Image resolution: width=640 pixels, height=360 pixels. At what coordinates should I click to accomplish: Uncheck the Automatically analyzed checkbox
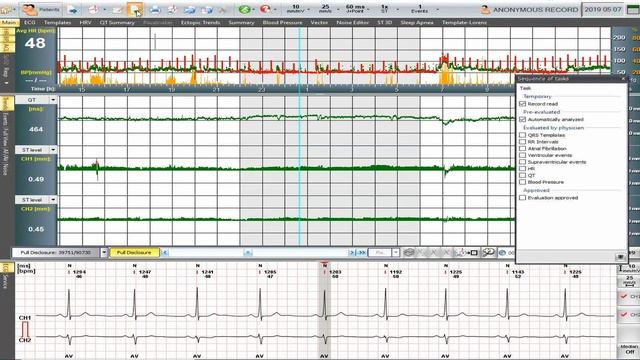522,120
